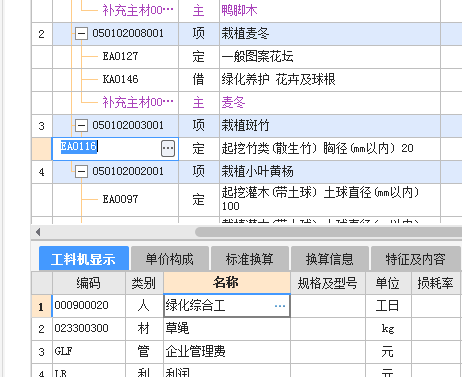
Task: Click the purple 麦冬 material name
Action: pos(233,102)
